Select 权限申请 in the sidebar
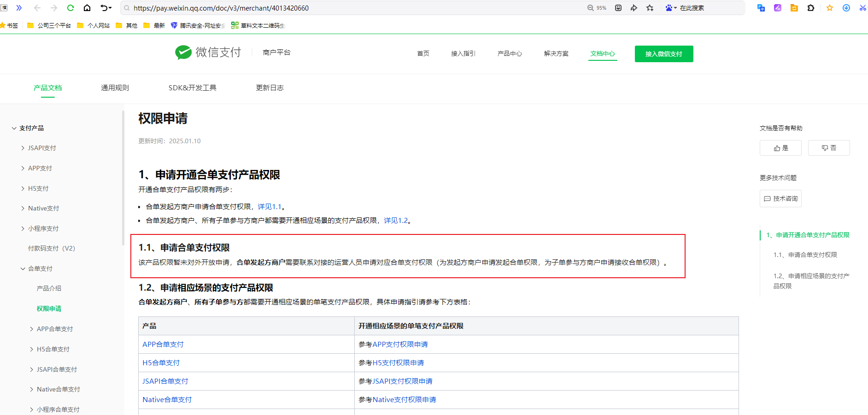The image size is (868, 415). coord(49,309)
